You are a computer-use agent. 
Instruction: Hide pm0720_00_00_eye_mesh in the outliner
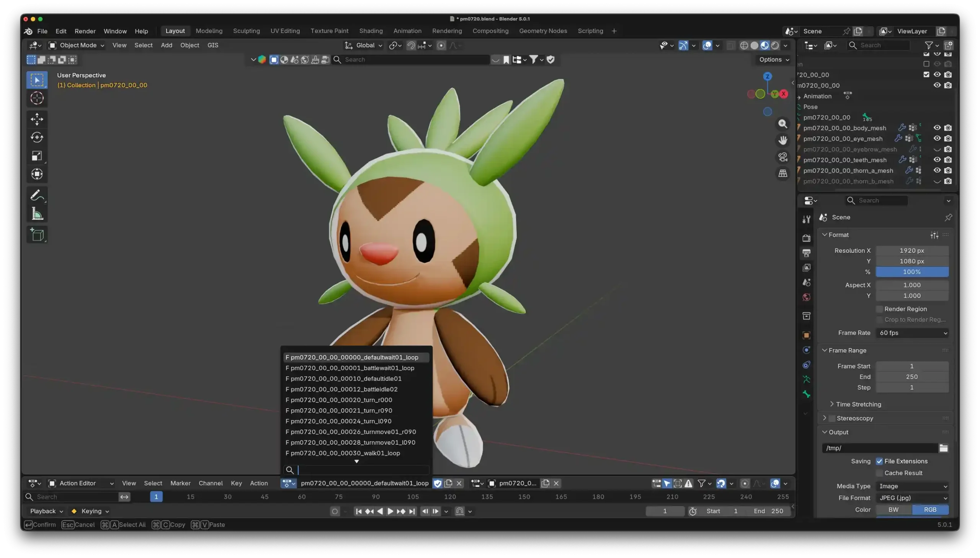pos(937,138)
